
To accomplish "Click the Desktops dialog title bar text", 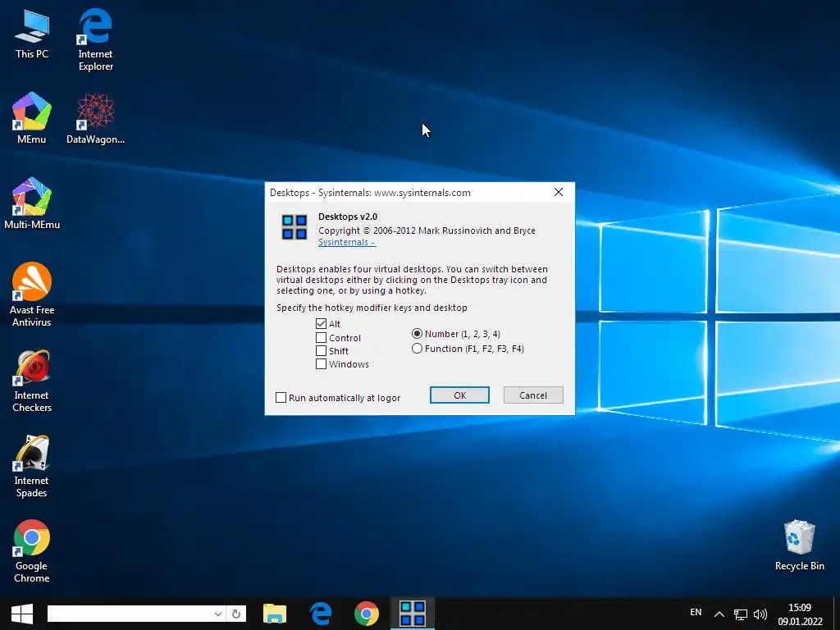I will [x=370, y=192].
